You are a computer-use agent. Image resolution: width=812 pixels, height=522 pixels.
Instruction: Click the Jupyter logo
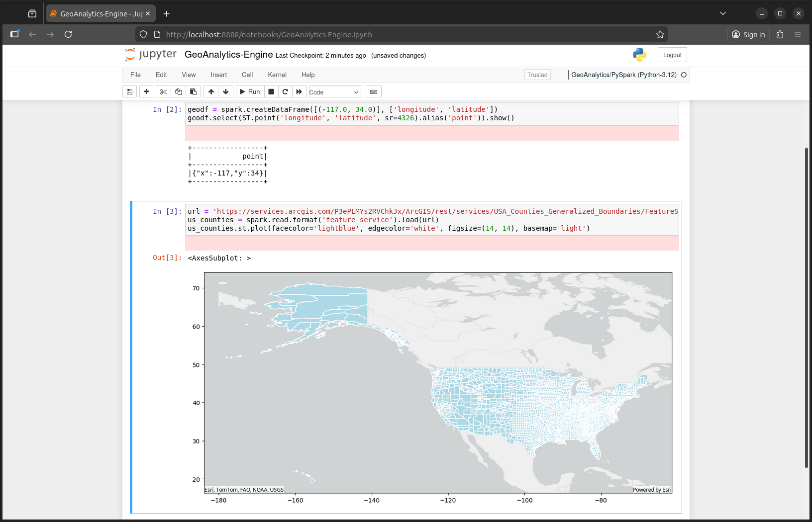pos(151,54)
